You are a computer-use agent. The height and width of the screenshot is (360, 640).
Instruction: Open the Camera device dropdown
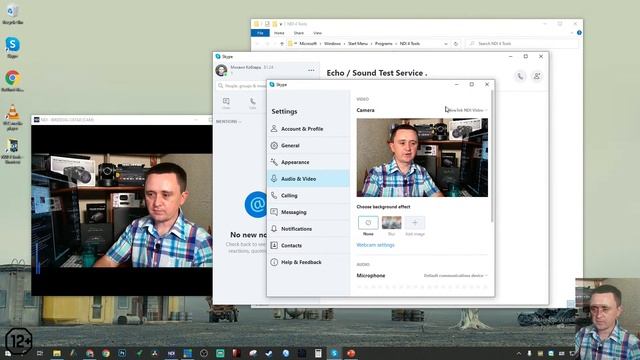tap(467, 110)
